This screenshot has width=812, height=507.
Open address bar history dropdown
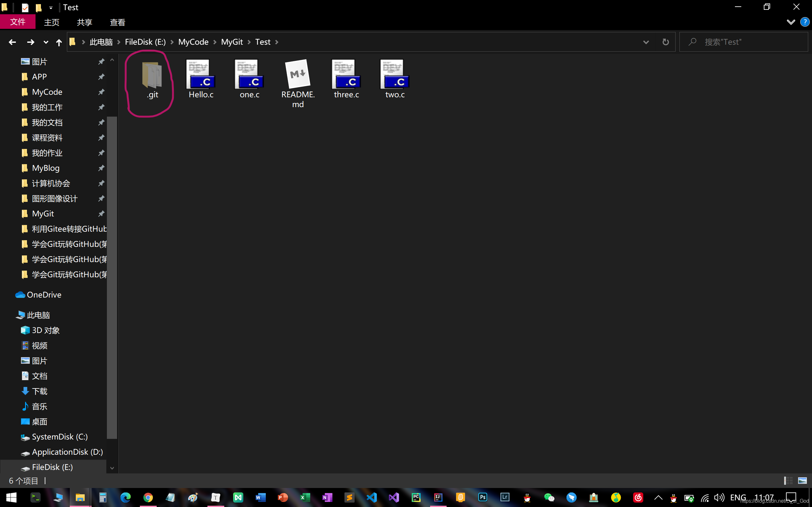[646, 42]
